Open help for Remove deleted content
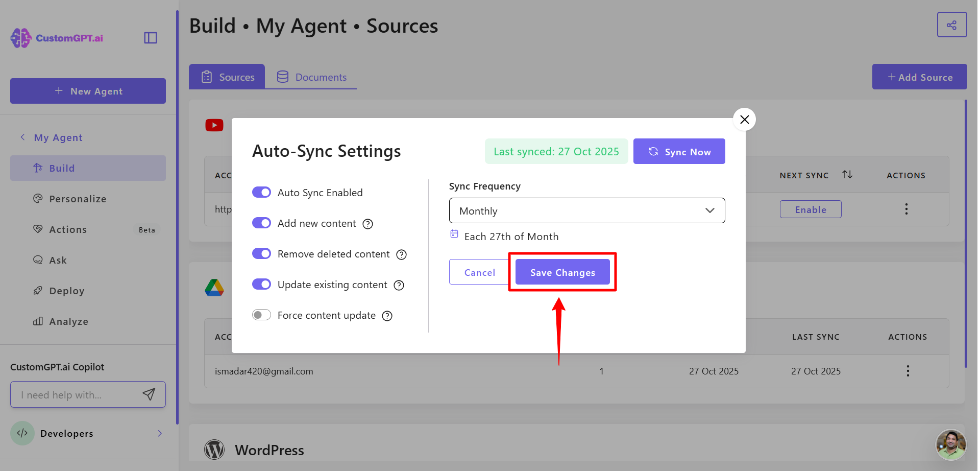The image size is (980, 471). coord(402,254)
